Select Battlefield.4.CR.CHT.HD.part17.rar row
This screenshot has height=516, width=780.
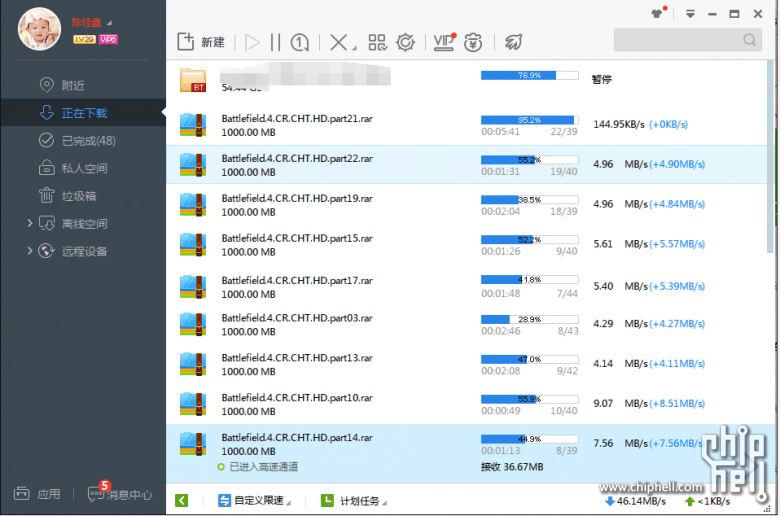[466, 287]
